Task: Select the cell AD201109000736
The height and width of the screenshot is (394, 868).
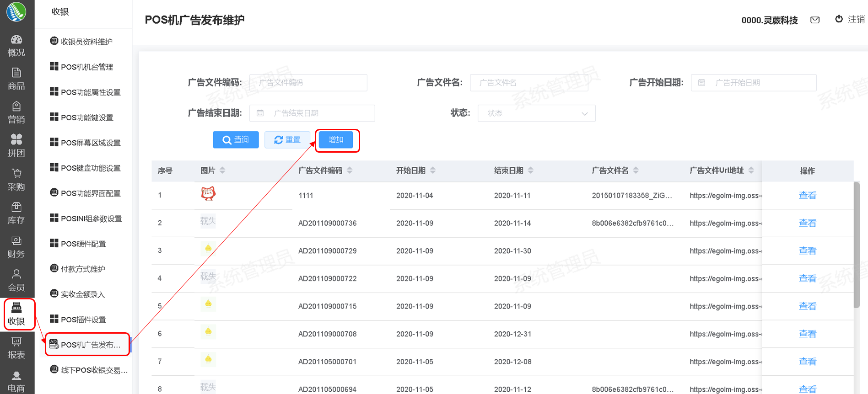Action: click(x=328, y=224)
